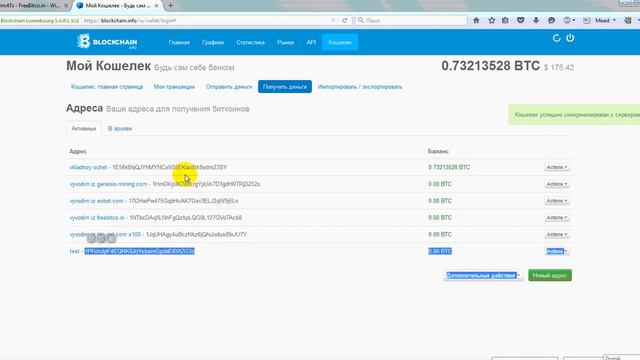640x360 pixels.
Task: Click the green Новый адрес button
Action: tap(550, 276)
